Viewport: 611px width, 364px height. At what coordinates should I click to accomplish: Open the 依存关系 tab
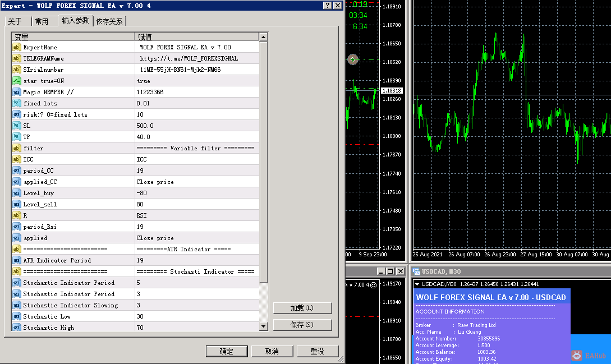tap(109, 21)
